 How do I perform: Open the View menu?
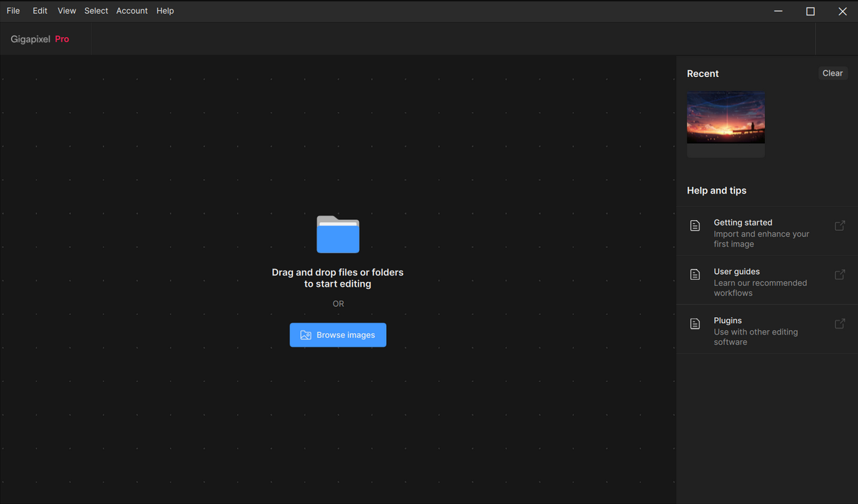pos(66,11)
